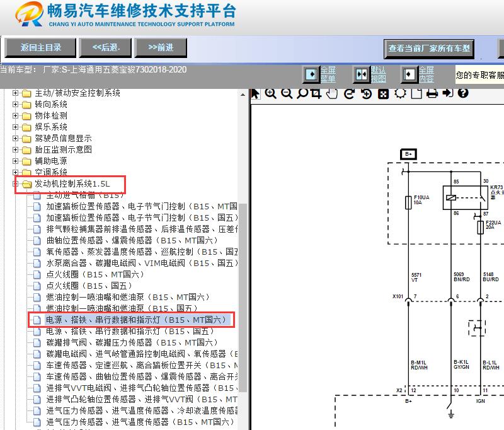This screenshot has height=430, width=504.
Task: Click the tree panel scrollbar thumb
Action: click(243, 298)
